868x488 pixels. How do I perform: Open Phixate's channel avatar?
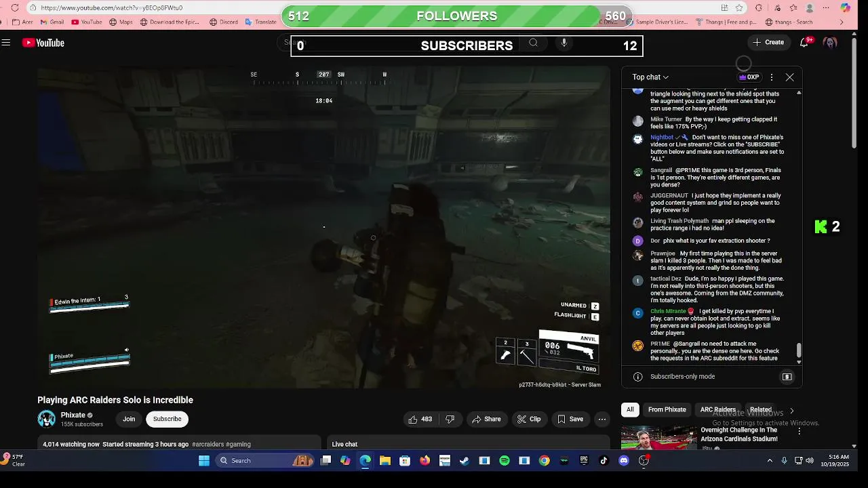[46, 419]
